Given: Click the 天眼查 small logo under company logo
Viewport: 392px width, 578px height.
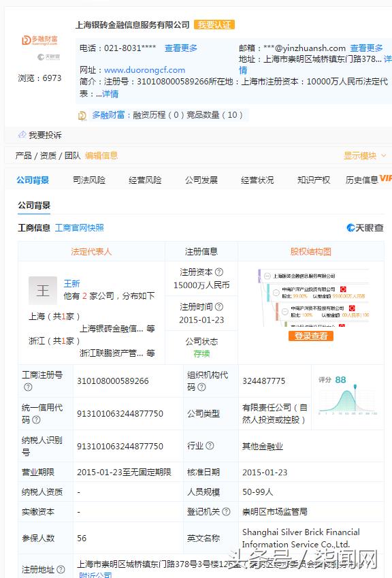Looking at the screenshot, I should [x=48, y=57].
